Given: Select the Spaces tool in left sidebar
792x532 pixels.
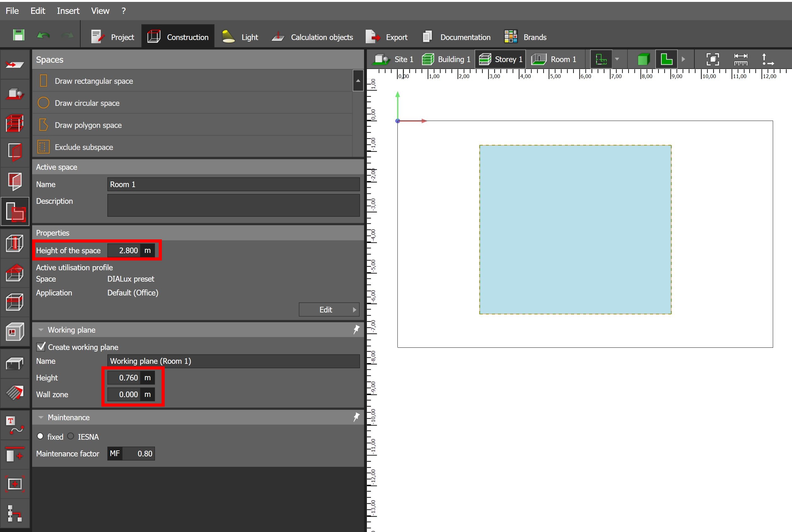Looking at the screenshot, I should [x=15, y=211].
